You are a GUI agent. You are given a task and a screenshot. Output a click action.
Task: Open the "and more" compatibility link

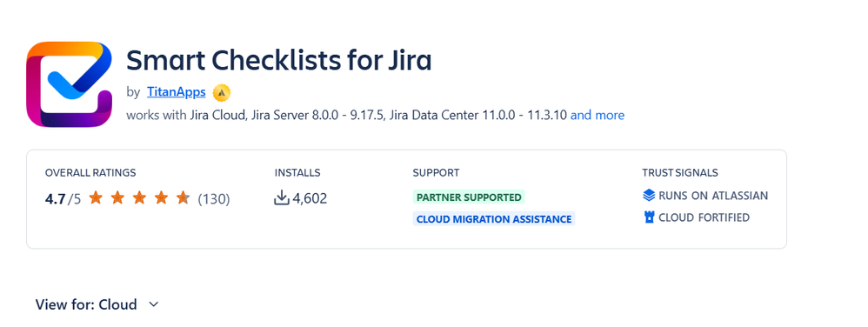(x=598, y=115)
